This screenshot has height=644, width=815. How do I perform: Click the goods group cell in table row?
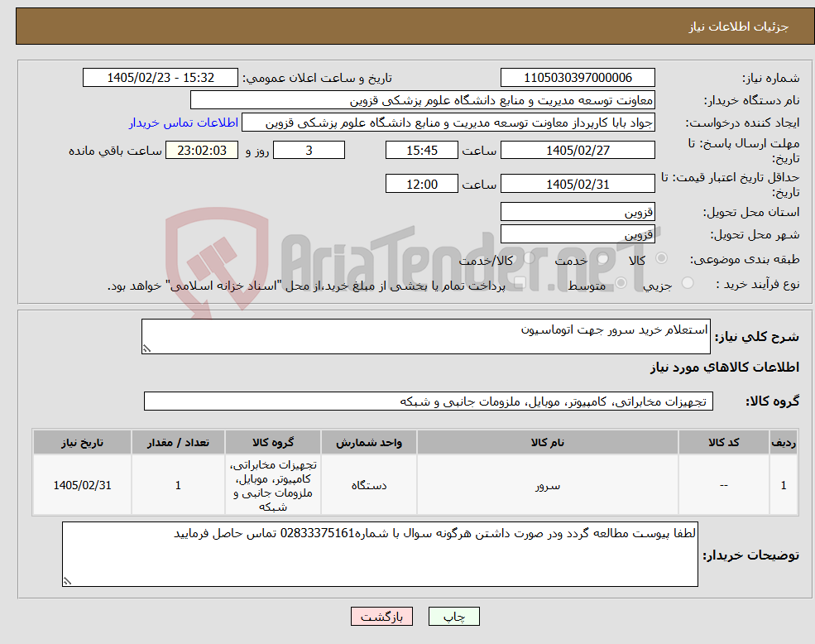coord(273,485)
